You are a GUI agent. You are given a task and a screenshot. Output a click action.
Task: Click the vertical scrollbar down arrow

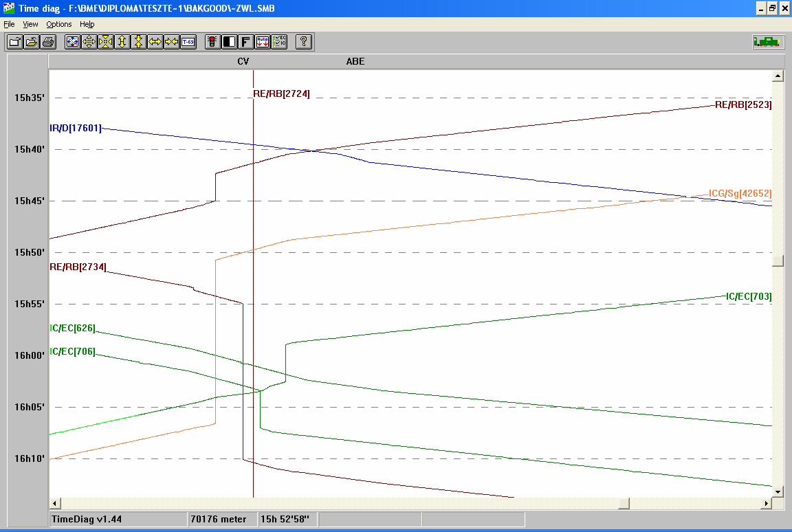tap(778, 491)
